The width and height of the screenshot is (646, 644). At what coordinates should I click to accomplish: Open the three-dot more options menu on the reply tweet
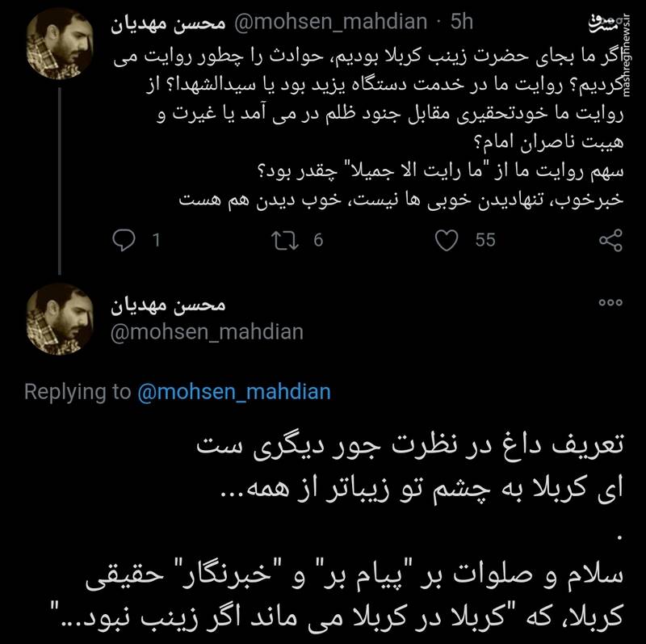610,302
